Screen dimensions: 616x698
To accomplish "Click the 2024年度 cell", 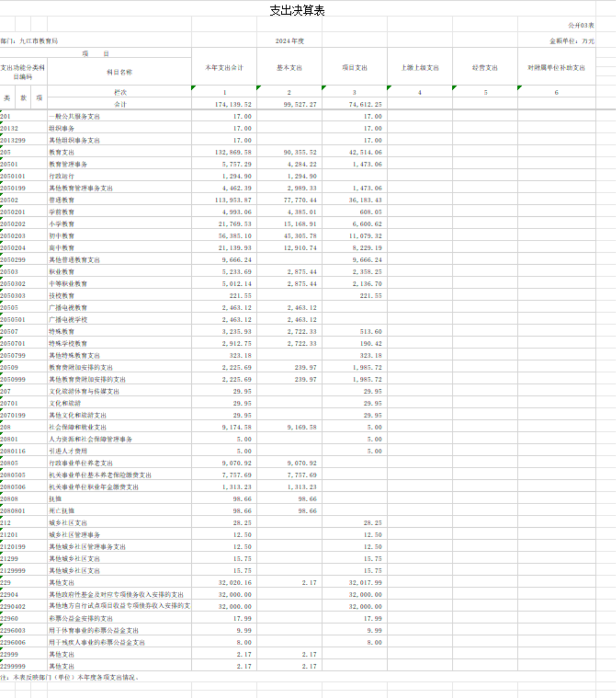I will point(289,41).
